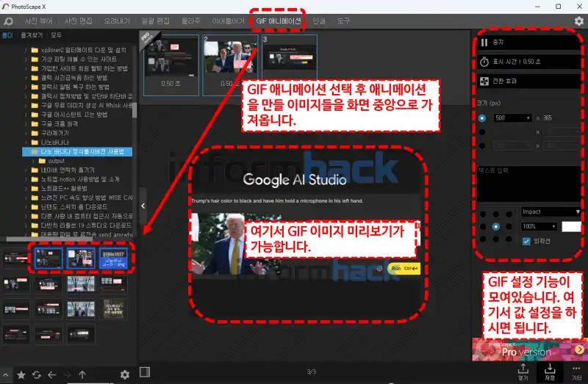Refresh the folder with the circular arrows icon
This screenshot has height=384, width=588.
tap(36, 374)
